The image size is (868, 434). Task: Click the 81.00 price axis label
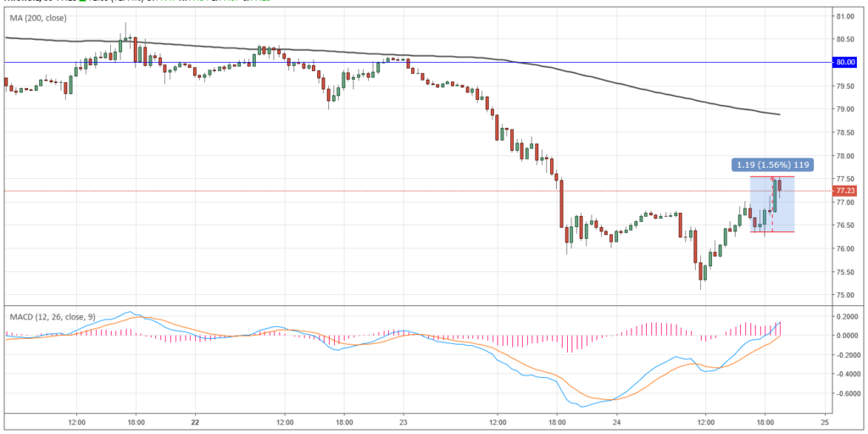(x=845, y=17)
